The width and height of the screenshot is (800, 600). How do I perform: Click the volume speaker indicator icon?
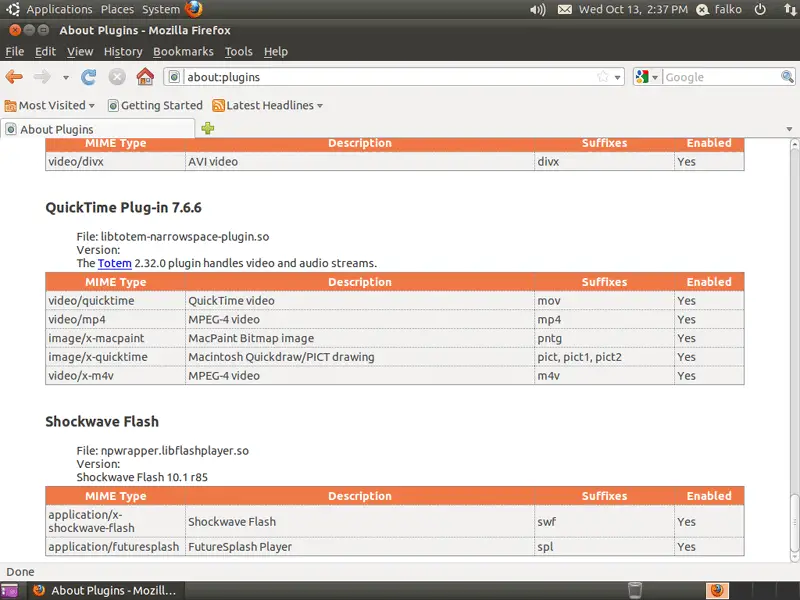[538, 9]
